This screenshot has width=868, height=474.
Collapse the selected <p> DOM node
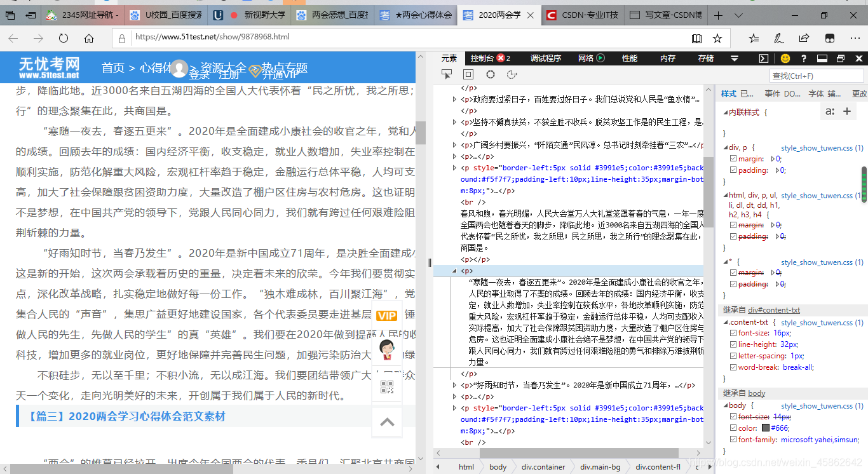pyautogui.click(x=454, y=271)
